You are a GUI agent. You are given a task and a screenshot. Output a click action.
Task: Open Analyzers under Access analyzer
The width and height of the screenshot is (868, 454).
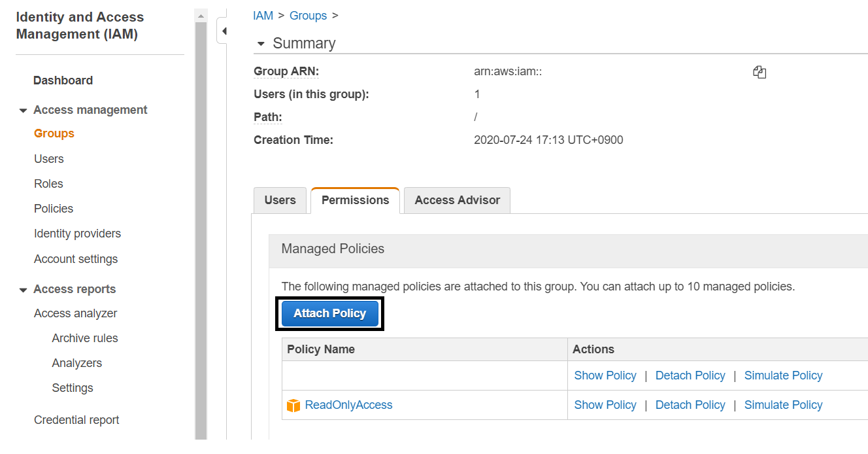pyautogui.click(x=77, y=363)
